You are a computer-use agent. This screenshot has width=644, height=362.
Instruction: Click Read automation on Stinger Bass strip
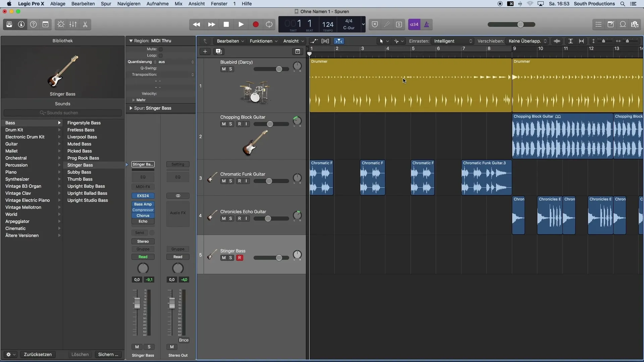tap(143, 257)
